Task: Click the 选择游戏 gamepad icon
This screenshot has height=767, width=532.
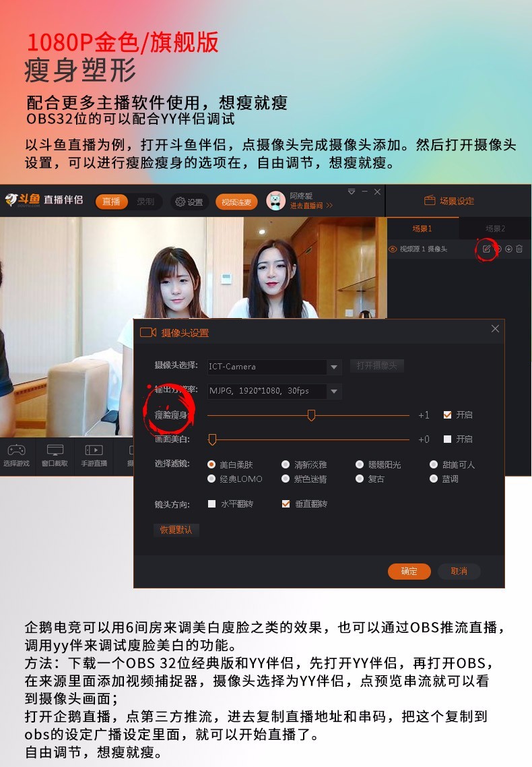Action: [16, 450]
